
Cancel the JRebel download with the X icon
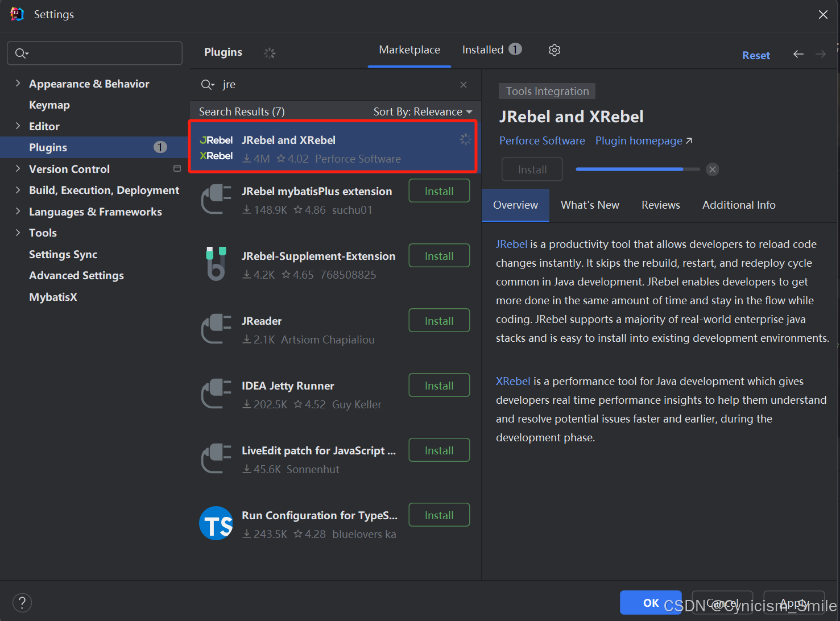(x=713, y=169)
